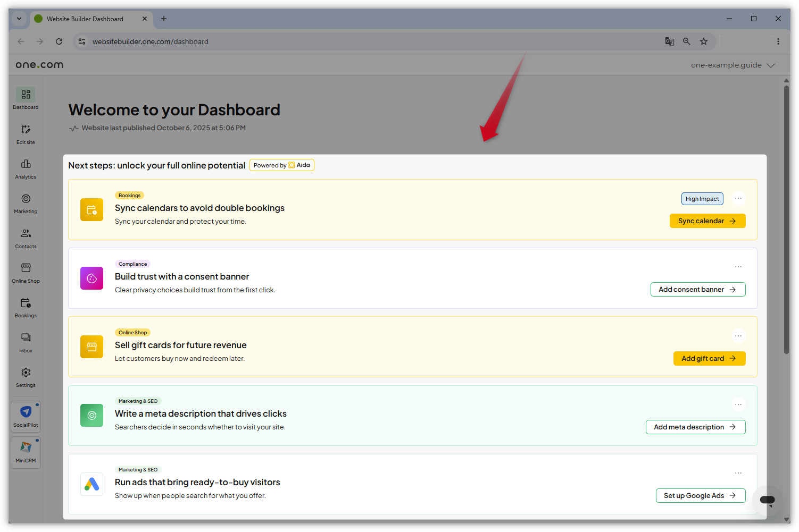Image resolution: width=799 pixels, height=532 pixels.
Task: Click the Add gift card button
Action: 710,358
